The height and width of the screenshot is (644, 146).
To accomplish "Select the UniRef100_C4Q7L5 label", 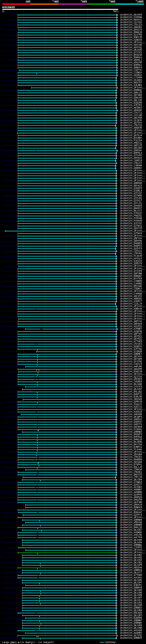I will click(x=131, y=364).
